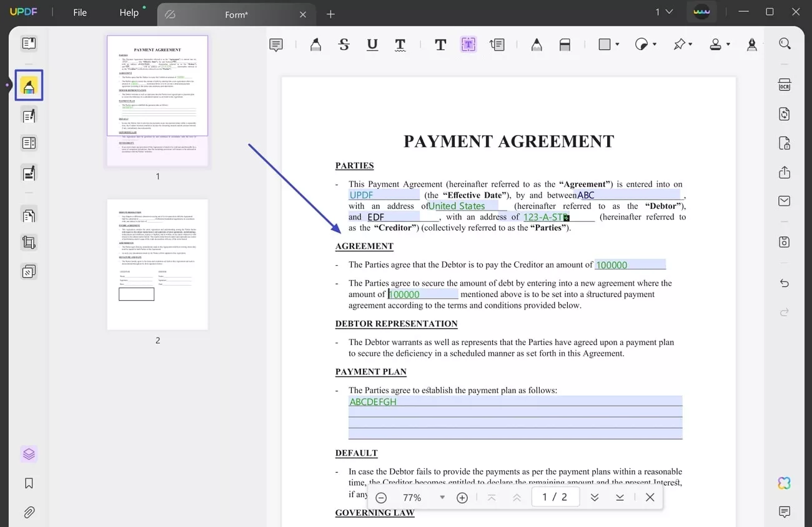Run the OCR text recognition tool

pyautogui.click(x=785, y=85)
